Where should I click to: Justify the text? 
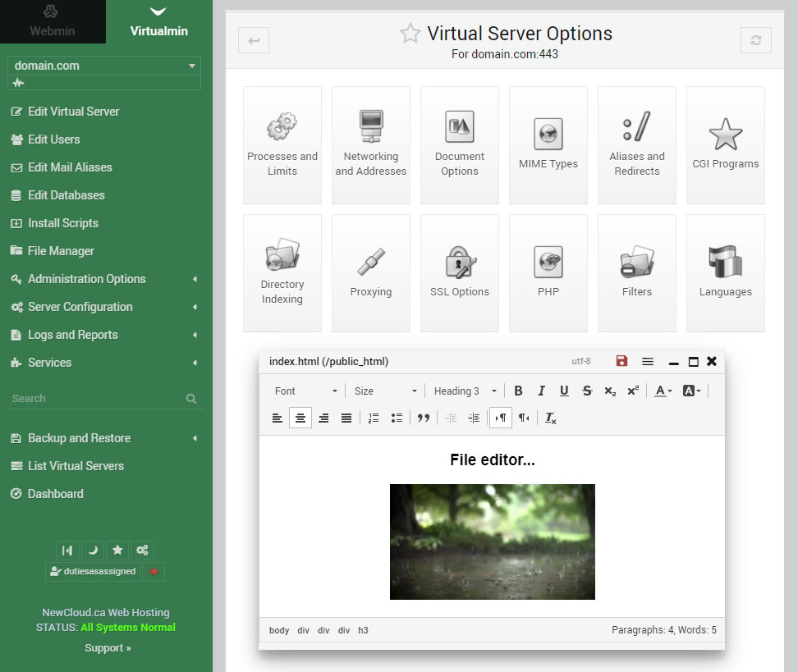[346, 418]
